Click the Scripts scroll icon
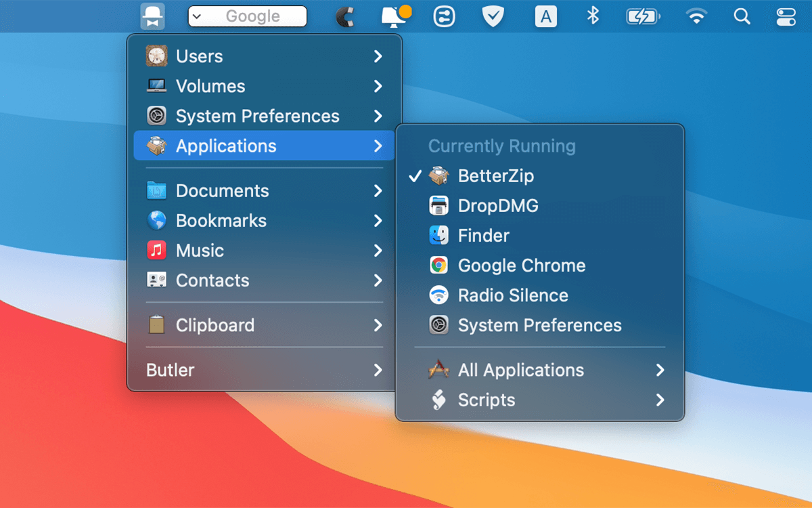The image size is (812, 508). coord(438,400)
